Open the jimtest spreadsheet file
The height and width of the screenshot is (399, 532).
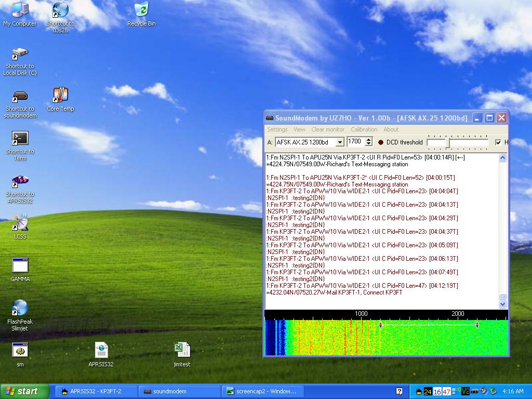point(182,350)
